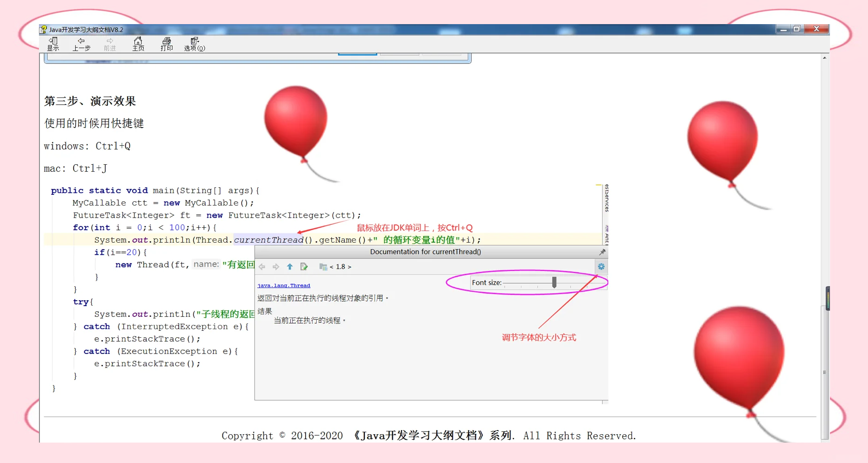Click the 'try{' code line

(x=83, y=302)
